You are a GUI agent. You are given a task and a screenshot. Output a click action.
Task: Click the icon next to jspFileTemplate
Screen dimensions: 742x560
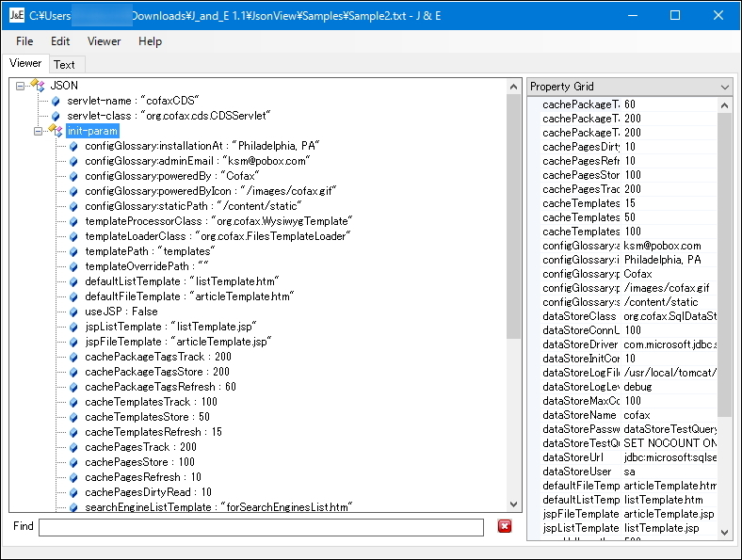pyautogui.click(x=73, y=343)
